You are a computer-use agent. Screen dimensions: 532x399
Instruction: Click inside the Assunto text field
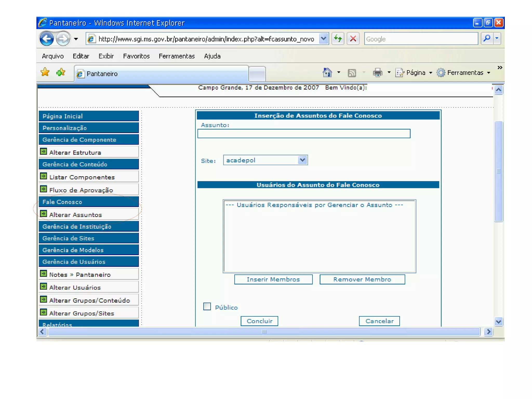304,134
